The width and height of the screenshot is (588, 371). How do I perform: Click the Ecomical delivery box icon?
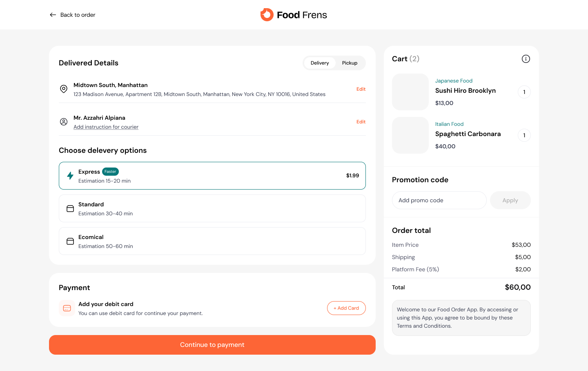(x=70, y=241)
